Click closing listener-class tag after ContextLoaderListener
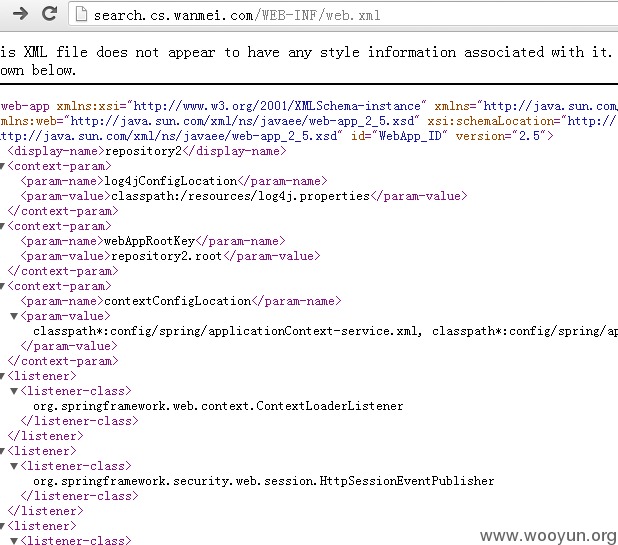Screen dimensions: 618x545 pos(80,421)
